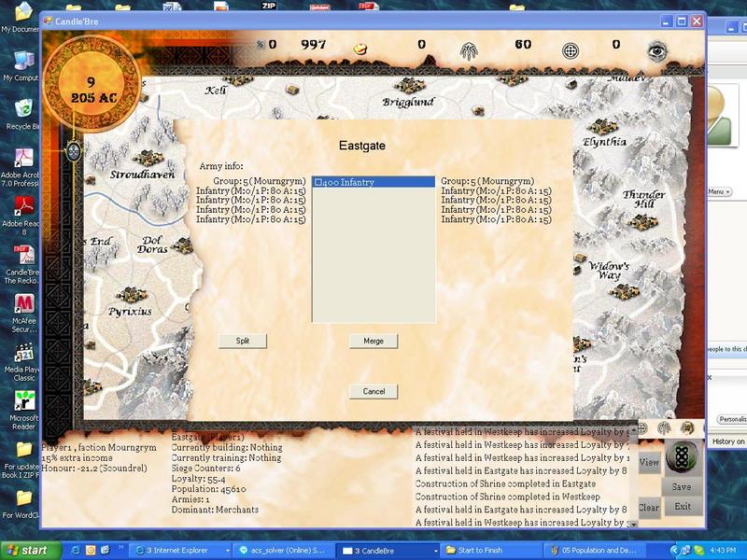Image resolution: width=747 pixels, height=560 pixels.
Task: Click left Group: 5 (Mourngrym) heading
Action: click(x=260, y=181)
